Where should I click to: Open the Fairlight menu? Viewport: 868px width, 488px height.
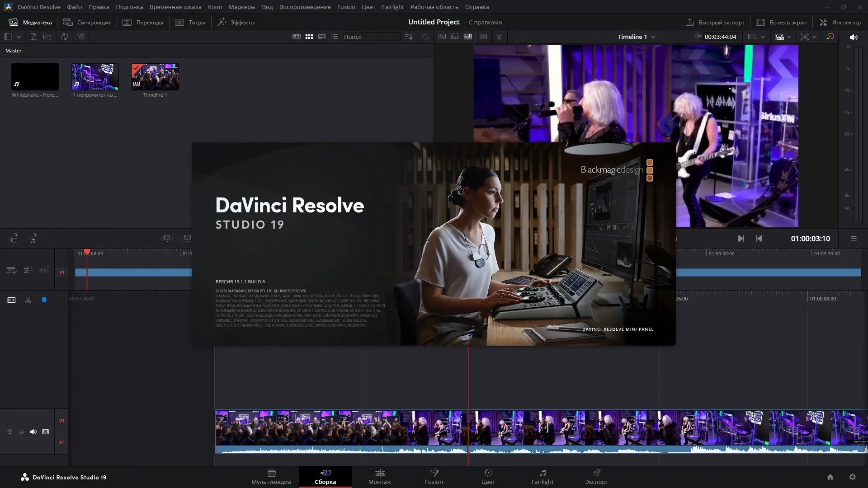[392, 7]
